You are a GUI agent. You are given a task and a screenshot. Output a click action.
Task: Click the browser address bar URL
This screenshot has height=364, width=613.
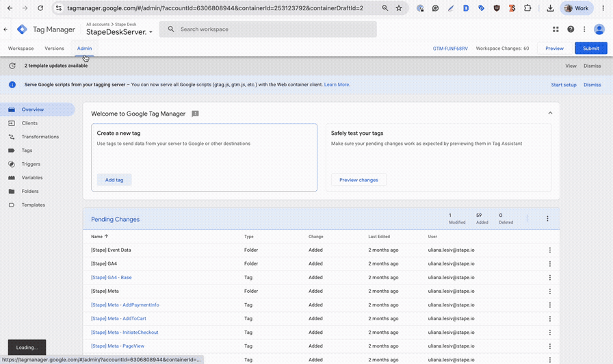[x=215, y=8]
